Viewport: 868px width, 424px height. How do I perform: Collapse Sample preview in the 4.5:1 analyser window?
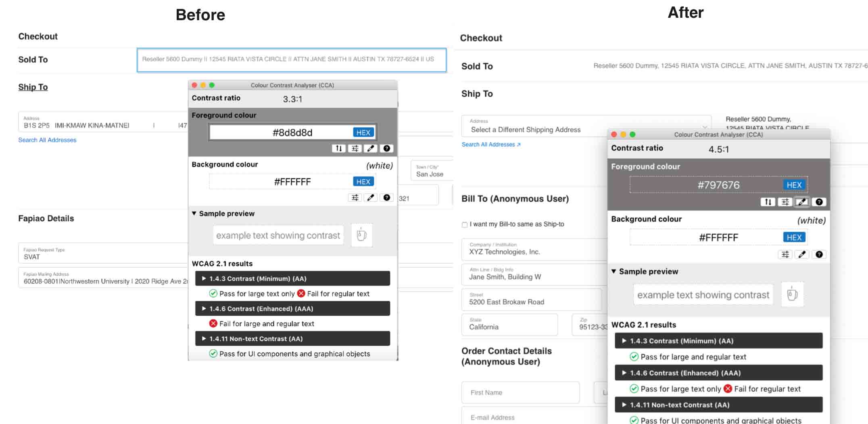click(x=614, y=271)
